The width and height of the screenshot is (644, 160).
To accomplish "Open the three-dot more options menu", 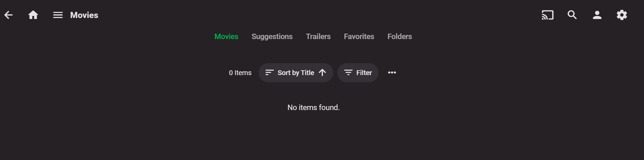I will [x=392, y=73].
